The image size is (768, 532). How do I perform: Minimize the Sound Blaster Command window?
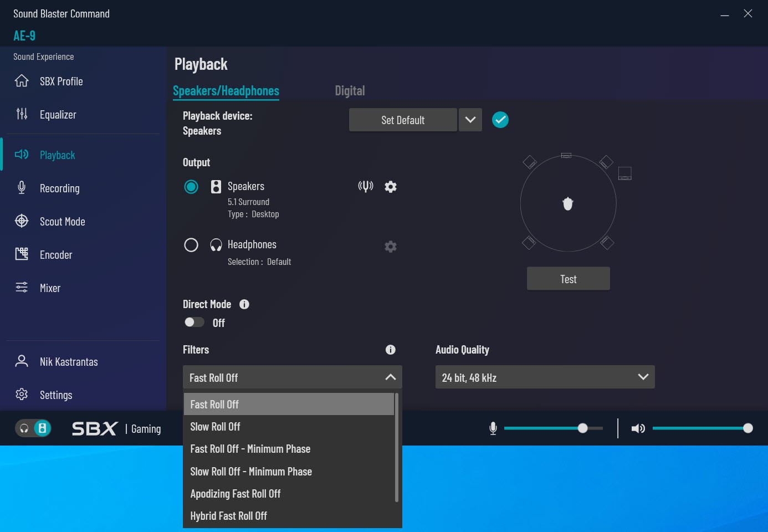point(724,14)
